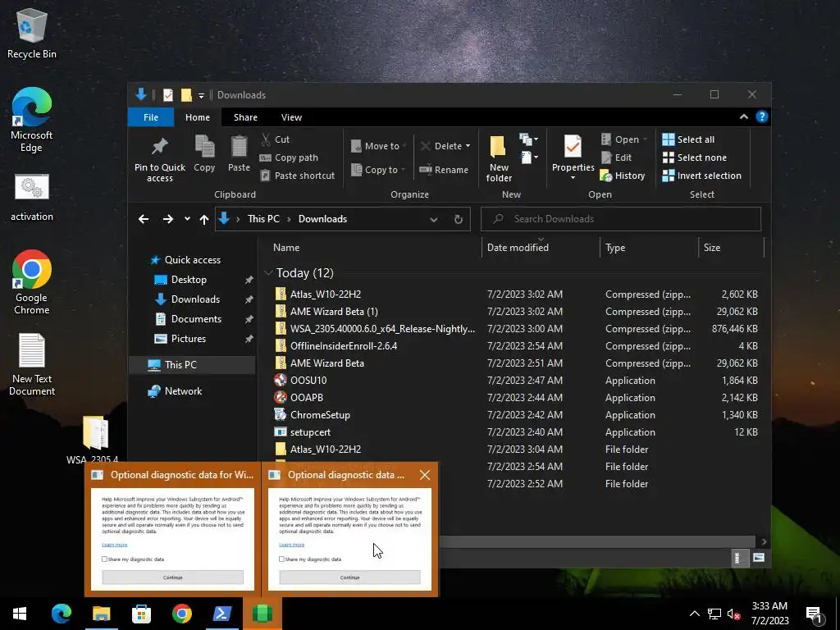Viewport: 840px width, 630px height.
Task: Click the Search Downloads field
Action: 620,219
